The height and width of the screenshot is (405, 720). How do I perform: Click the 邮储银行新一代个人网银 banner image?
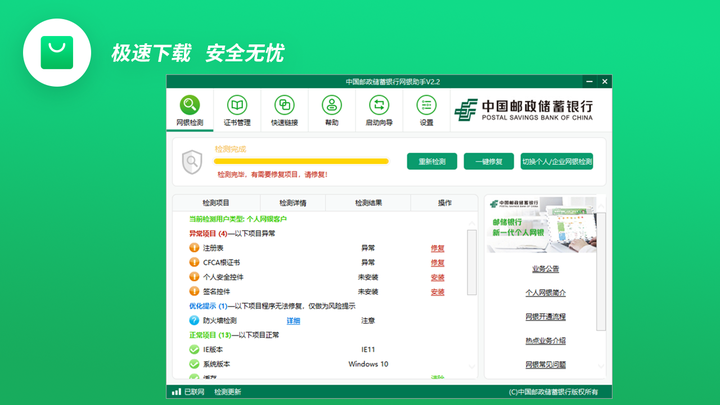[x=542, y=225]
